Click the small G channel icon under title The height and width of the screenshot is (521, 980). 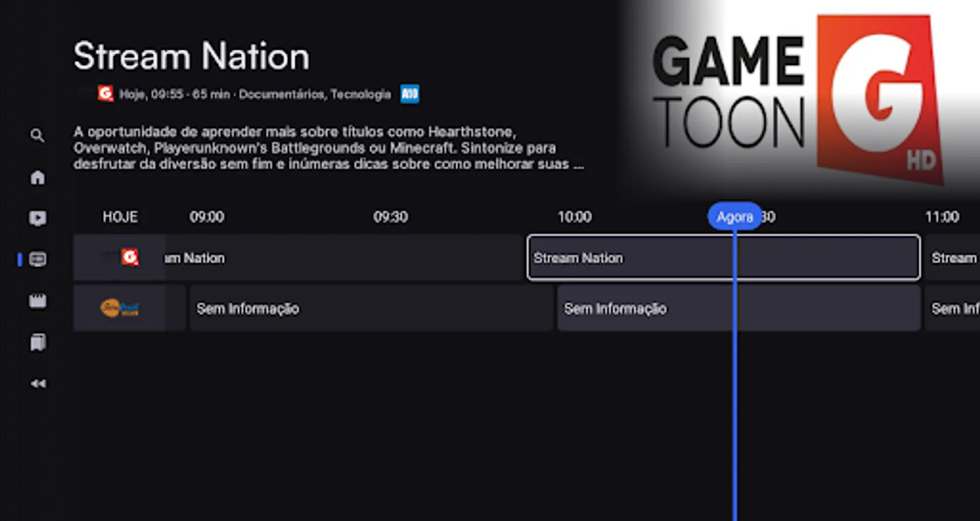click(105, 93)
